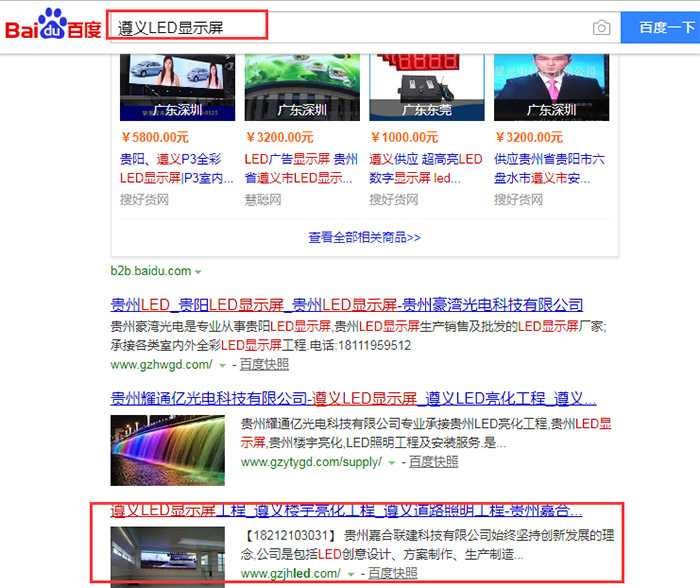Expand dropdown arrow beside www.gzytygd.com/supply
The width and height of the screenshot is (700, 588).
click(391, 463)
